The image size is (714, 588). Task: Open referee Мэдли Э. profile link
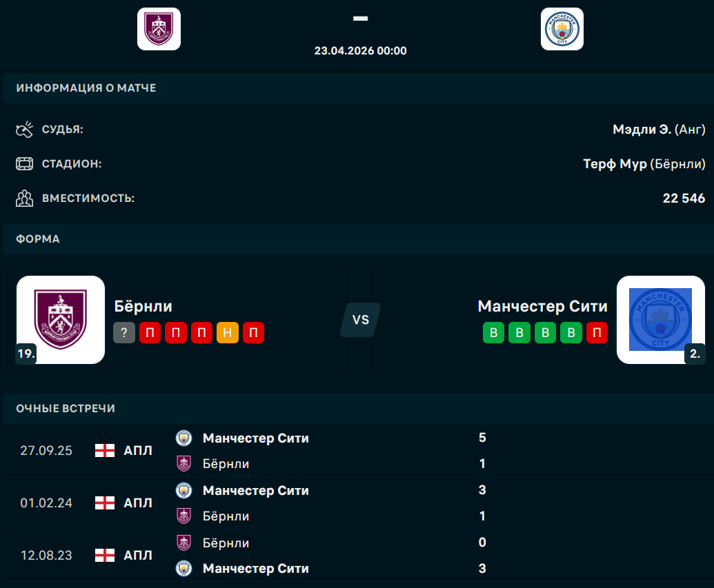(641, 129)
